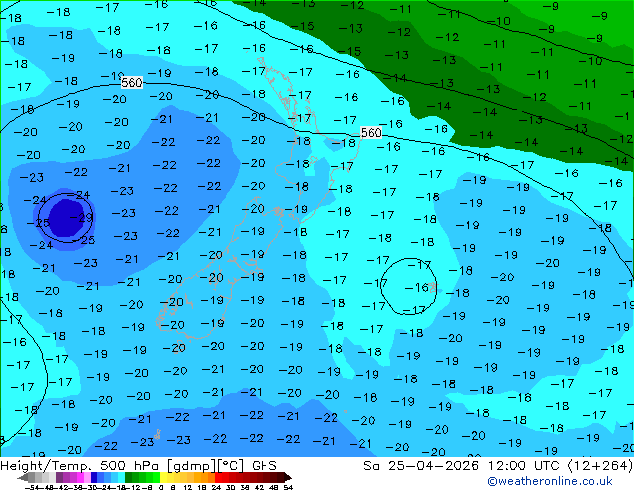
Task: Click the dark right arrow end of the color scale
Action: tap(288, 477)
